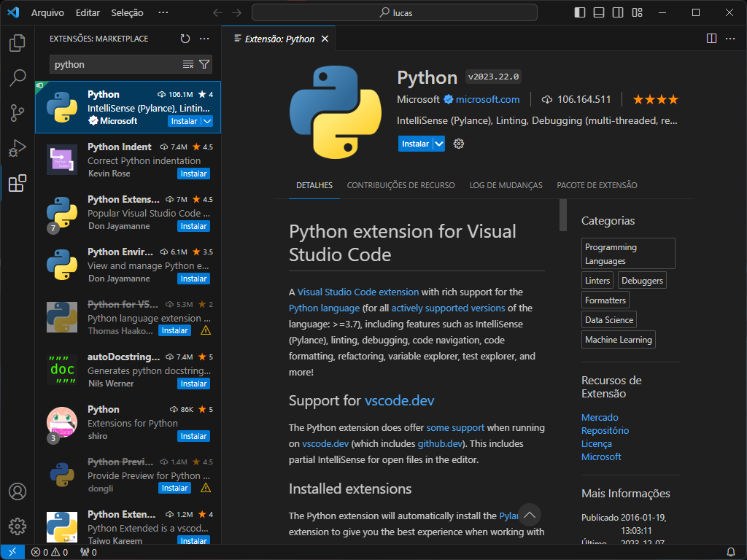This screenshot has height=560, width=747.
Task: Click the remote connection indicator in status bar
Action: click(11, 552)
